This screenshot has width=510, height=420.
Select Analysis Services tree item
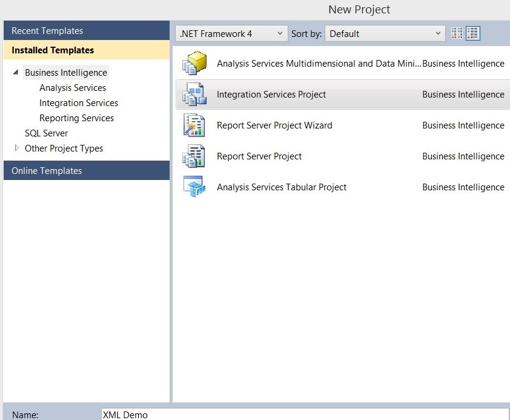(x=73, y=88)
